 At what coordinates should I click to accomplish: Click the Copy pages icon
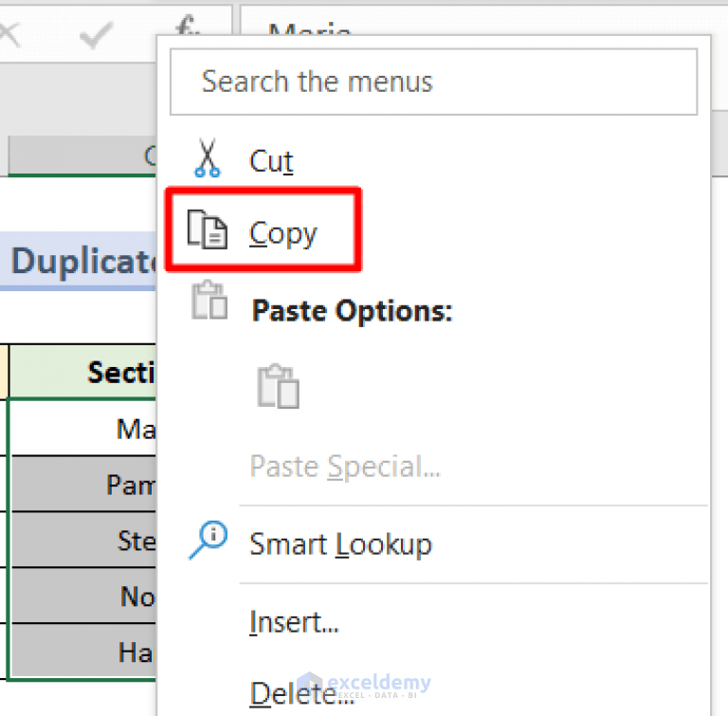coord(207,229)
